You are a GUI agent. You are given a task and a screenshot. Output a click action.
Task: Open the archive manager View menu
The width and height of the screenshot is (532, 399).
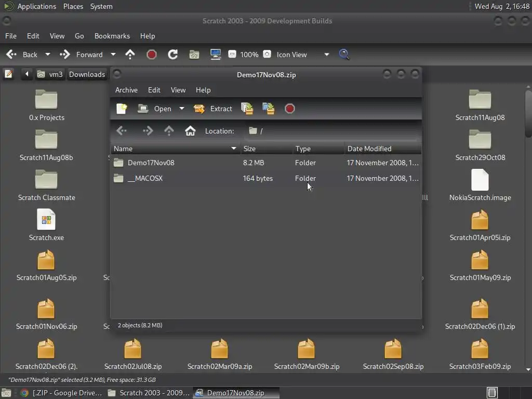tap(178, 90)
